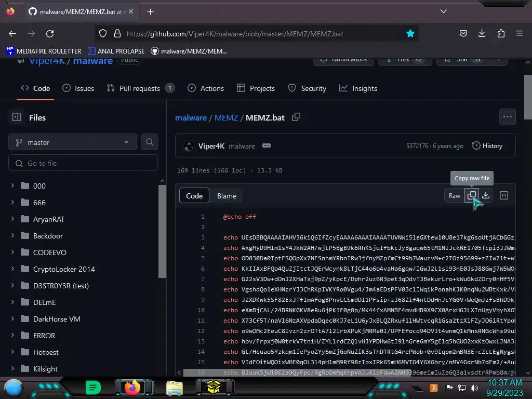Click the Viper4K author link
Screen dimensions: 532x399
[x=211, y=146]
